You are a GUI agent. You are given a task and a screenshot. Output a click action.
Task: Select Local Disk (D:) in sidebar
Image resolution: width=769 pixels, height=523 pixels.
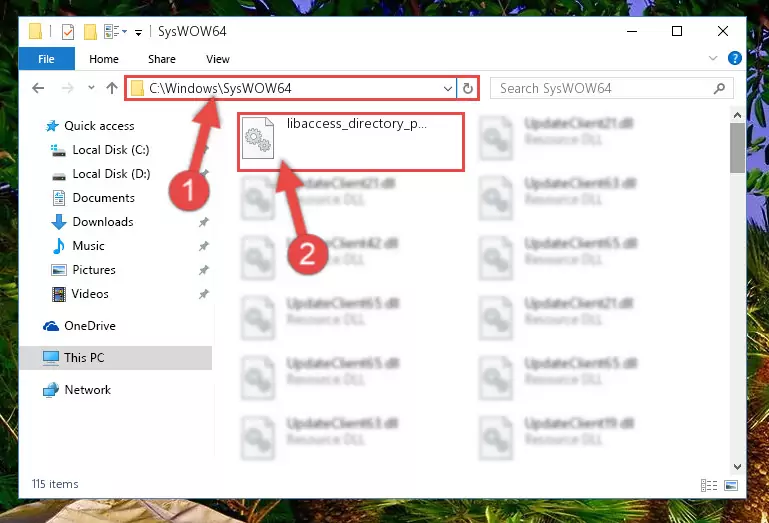[x=111, y=174]
